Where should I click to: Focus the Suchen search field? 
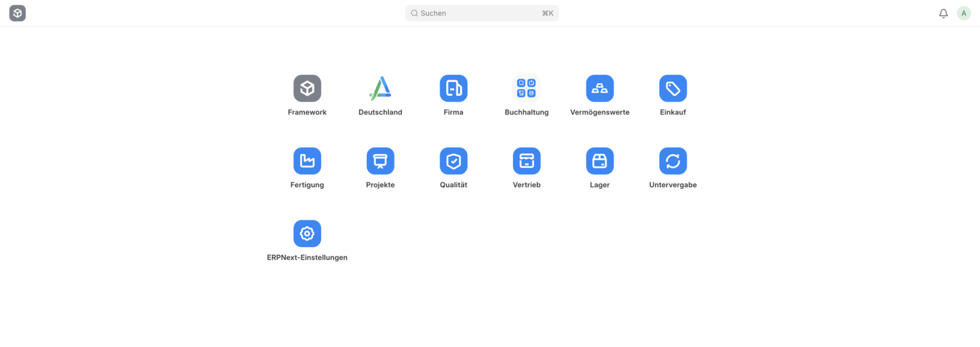coord(482,13)
